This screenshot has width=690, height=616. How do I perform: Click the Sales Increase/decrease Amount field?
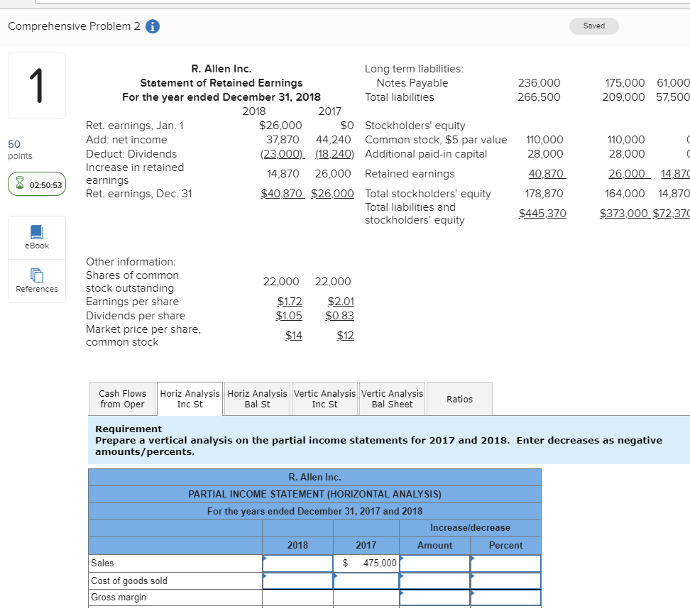click(x=434, y=562)
